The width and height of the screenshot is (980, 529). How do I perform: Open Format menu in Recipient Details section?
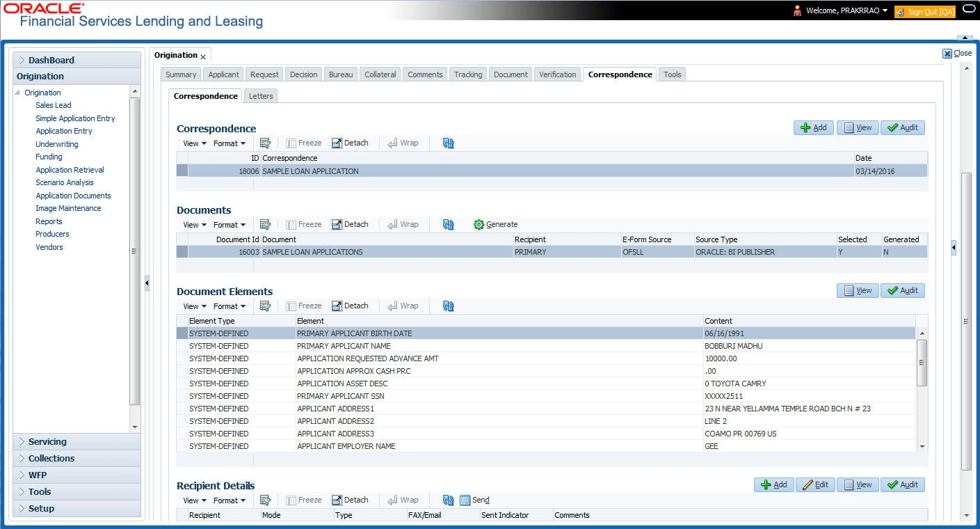(230, 500)
